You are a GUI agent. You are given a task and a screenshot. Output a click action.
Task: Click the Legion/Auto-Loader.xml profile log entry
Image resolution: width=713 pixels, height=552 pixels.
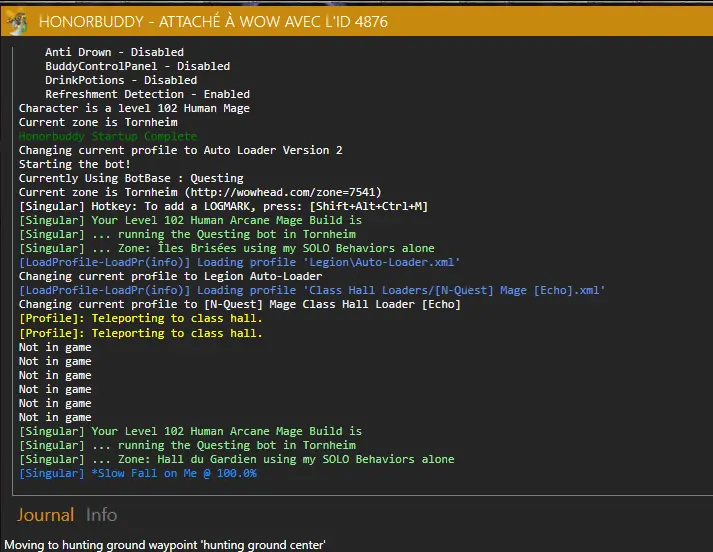click(240, 262)
